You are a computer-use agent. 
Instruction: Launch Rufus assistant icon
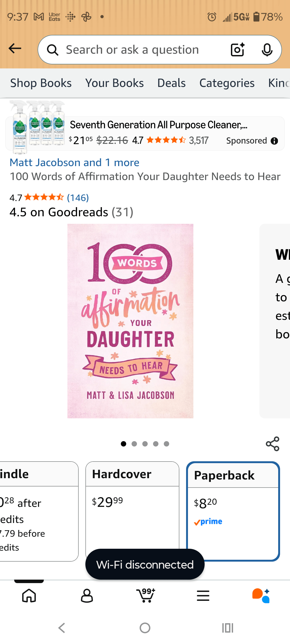(x=261, y=596)
